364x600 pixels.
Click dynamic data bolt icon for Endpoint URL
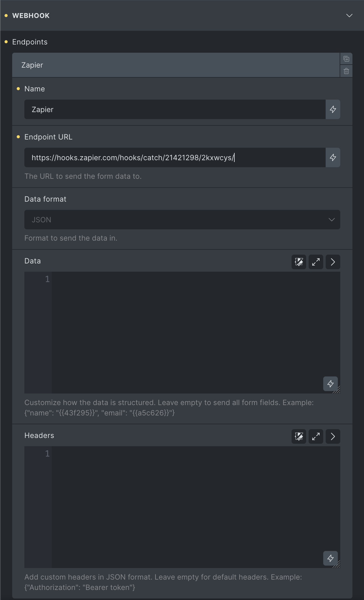(x=333, y=157)
